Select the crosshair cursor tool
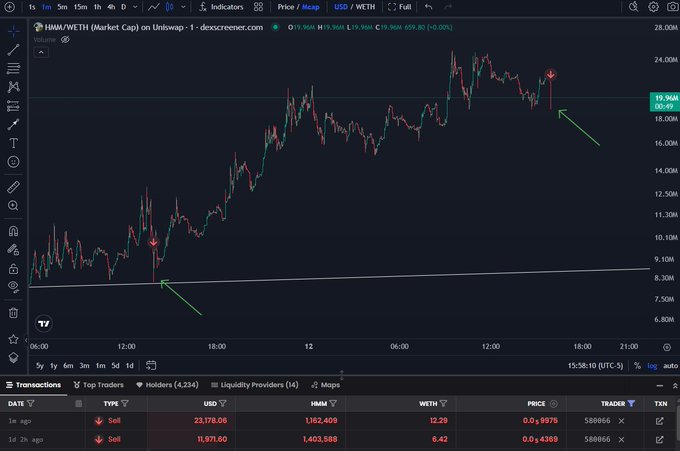This screenshot has height=451, width=680. (x=13, y=32)
